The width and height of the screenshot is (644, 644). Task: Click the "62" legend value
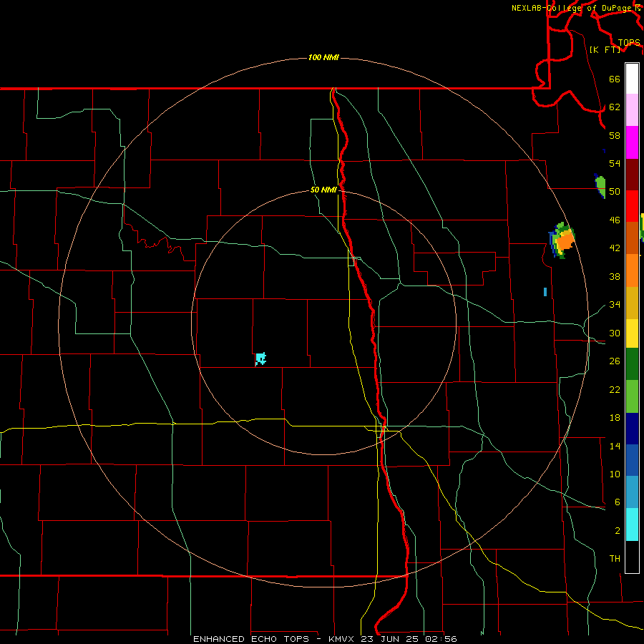pyautogui.click(x=615, y=107)
